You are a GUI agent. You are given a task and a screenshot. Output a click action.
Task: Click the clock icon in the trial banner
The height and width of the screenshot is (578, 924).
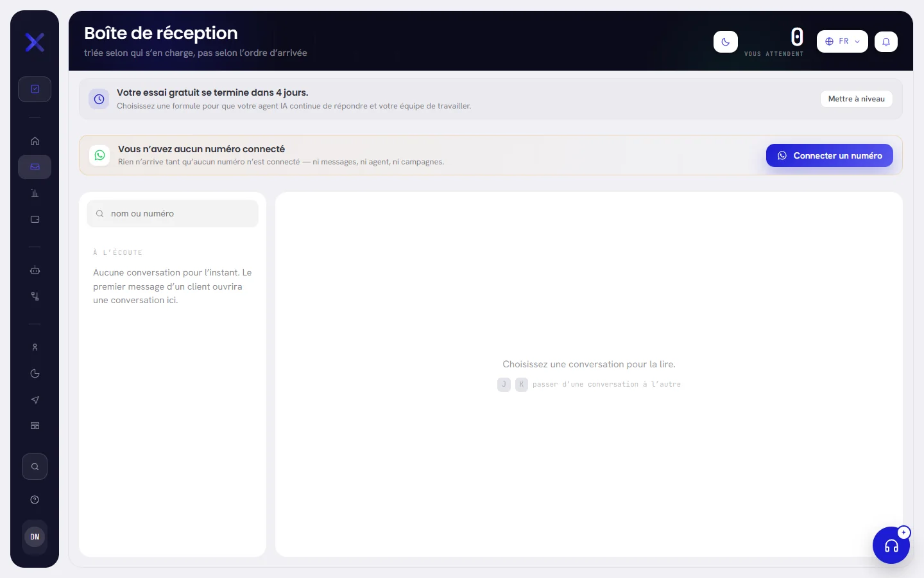99,100
